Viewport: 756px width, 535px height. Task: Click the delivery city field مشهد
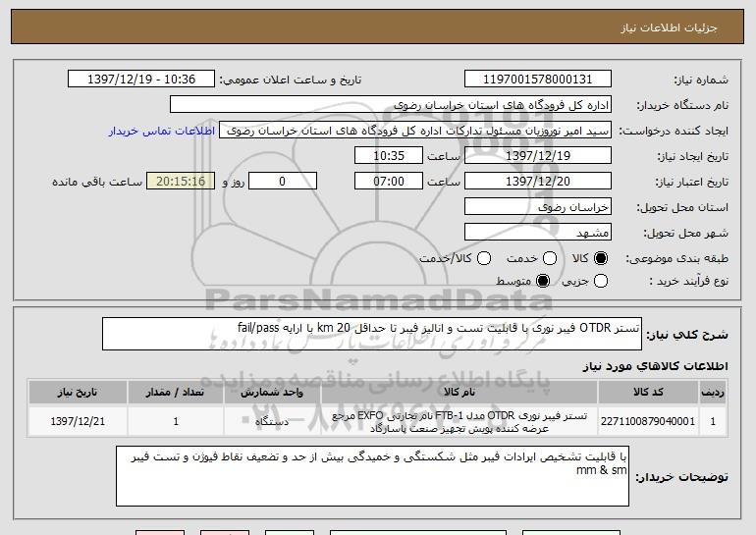(x=538, y=233)
